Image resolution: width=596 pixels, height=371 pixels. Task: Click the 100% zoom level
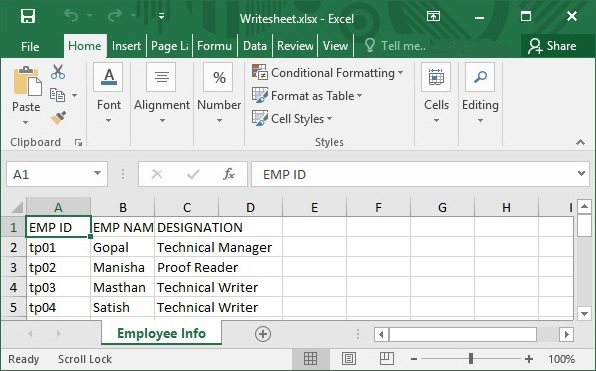(x=561, y=359)
